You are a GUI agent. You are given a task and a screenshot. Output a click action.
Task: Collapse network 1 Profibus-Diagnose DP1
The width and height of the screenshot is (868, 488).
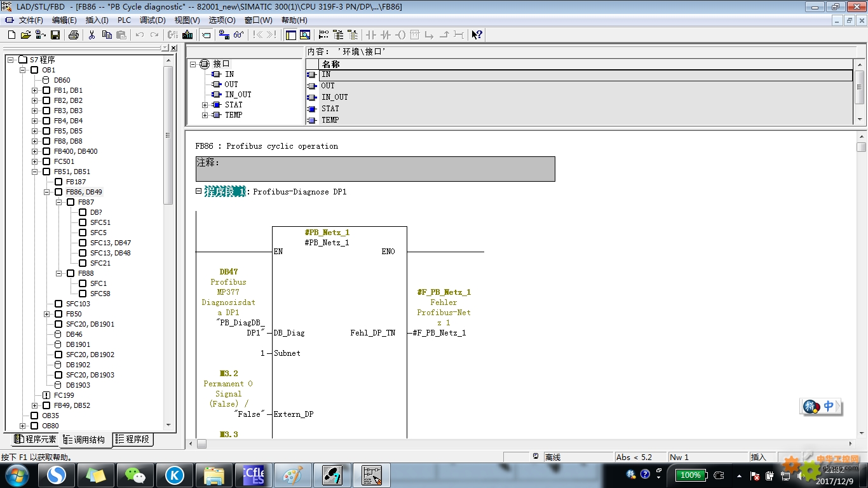[199, 191]
